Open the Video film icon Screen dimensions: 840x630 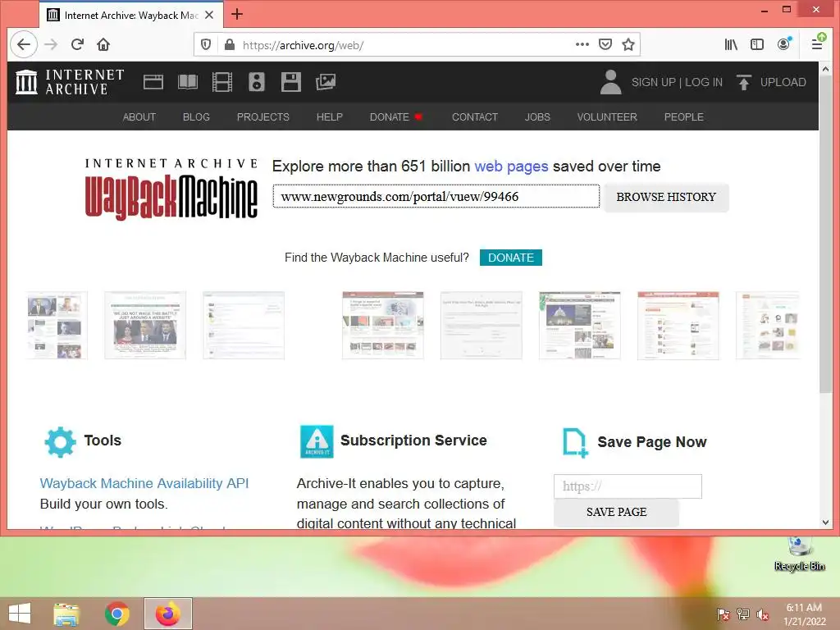click(x=221, y=82)
